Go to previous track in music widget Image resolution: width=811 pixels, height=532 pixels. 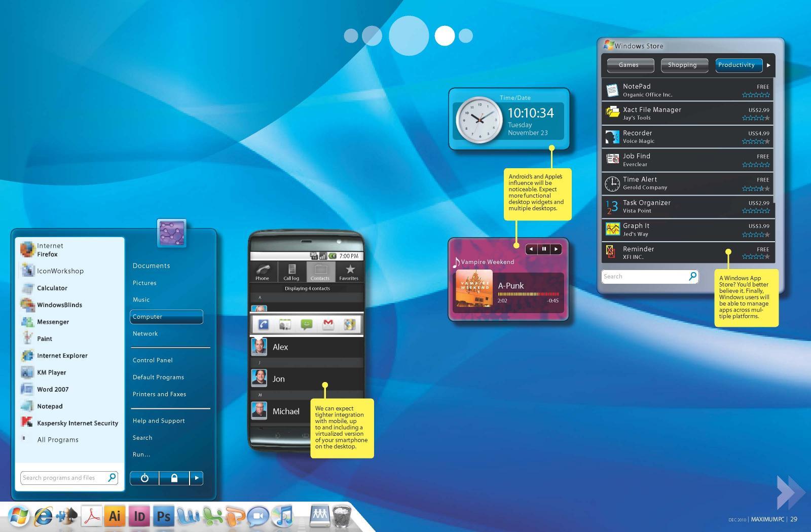tap(531, 249)
